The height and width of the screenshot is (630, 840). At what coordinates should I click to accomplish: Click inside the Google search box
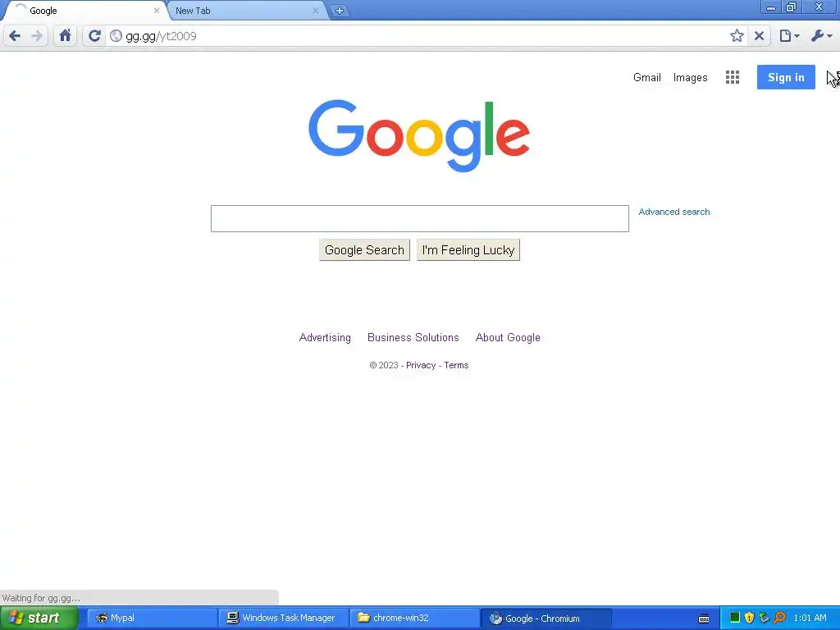coord(419,218)
